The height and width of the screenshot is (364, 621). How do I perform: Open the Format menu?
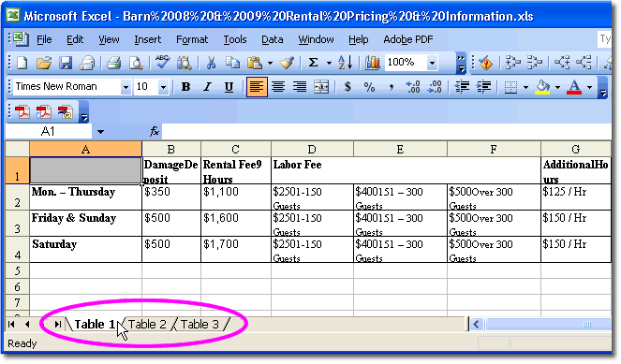[x=192, y=39]
